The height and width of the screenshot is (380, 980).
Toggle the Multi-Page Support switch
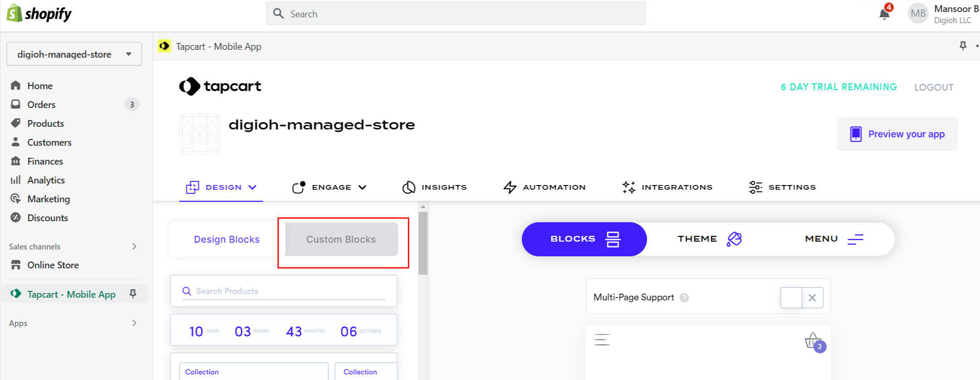[802, 298]
